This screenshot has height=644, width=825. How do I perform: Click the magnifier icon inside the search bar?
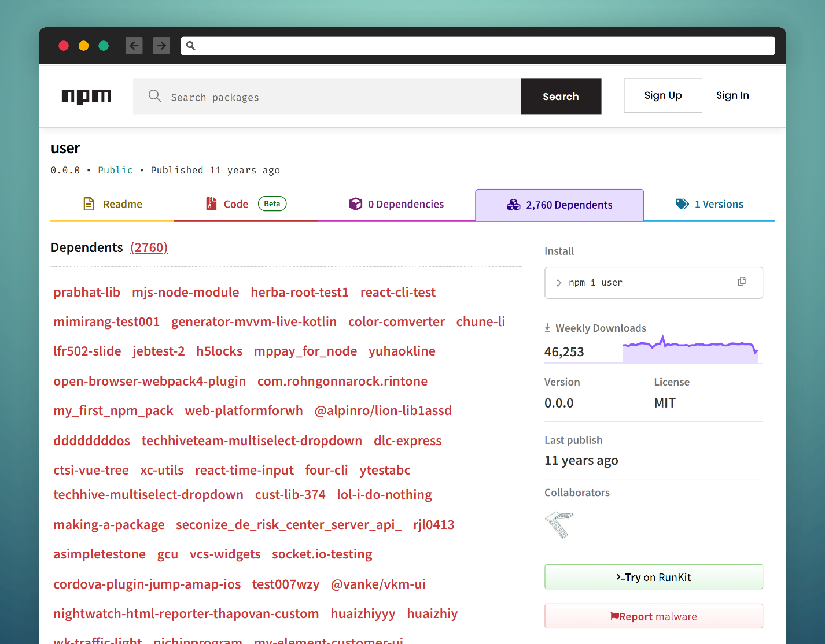(154, 96)
